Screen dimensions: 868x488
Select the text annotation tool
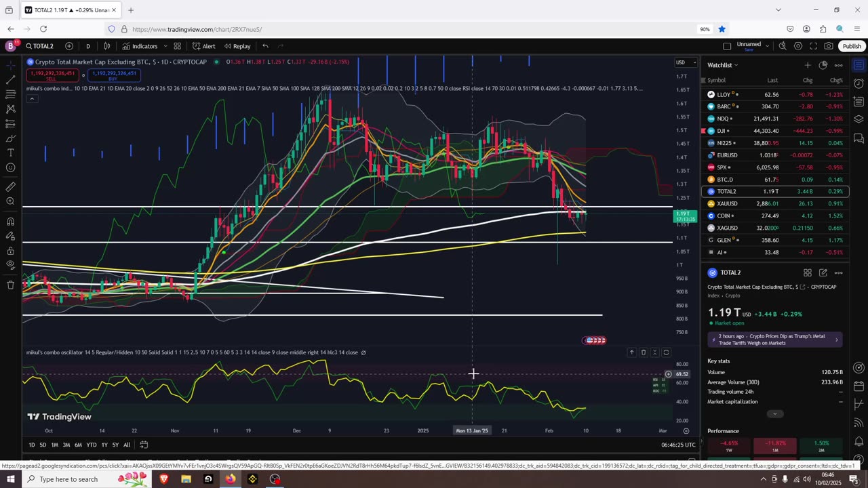pyautogui.click(x=10, y=153)
